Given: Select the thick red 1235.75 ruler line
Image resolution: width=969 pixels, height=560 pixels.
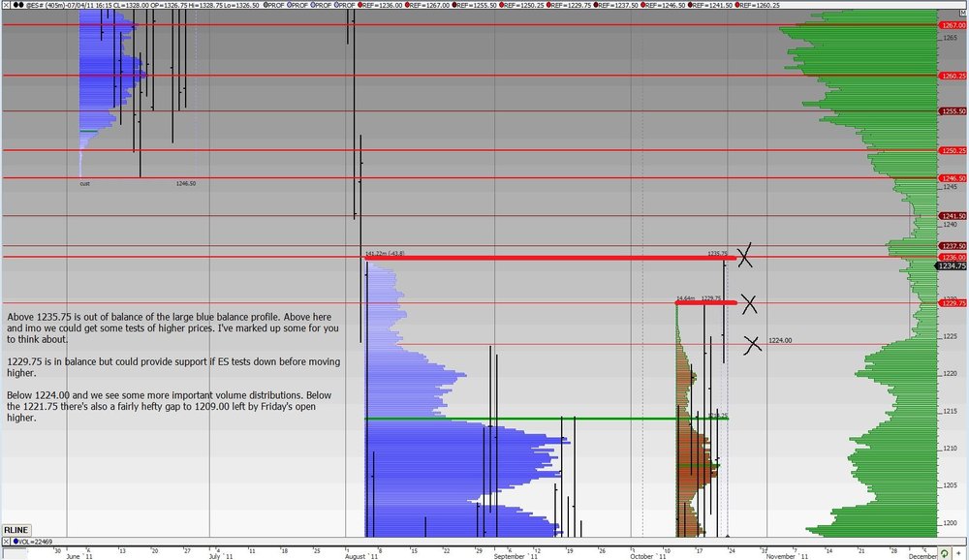Looking at the screenshot, I should point(550,258).
